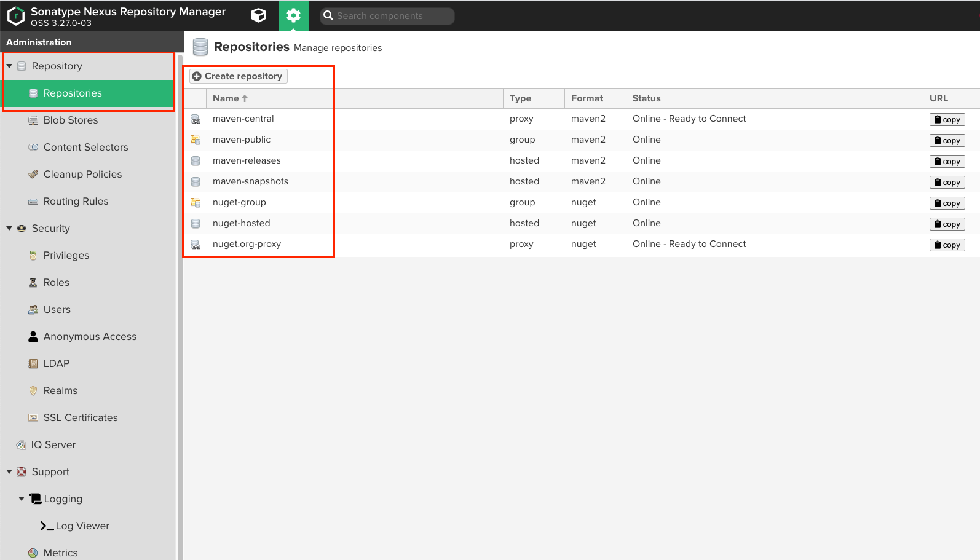Open the maven-public repository row
The image size is (980, 560).
(582, 140)
